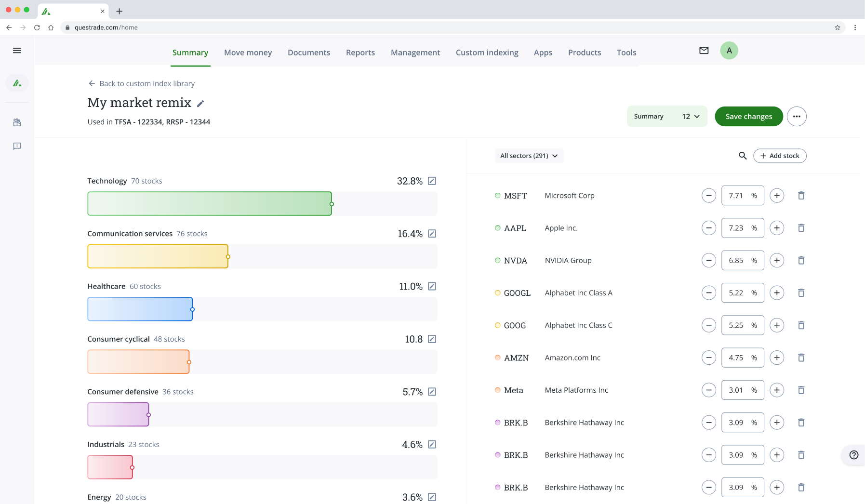Screen dimensions: 865x504
Task: Open the Reports tab
Action: (360, 53)
